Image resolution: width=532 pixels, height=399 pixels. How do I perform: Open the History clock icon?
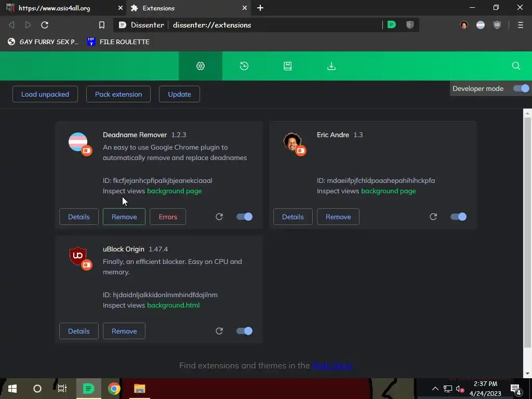244,66
